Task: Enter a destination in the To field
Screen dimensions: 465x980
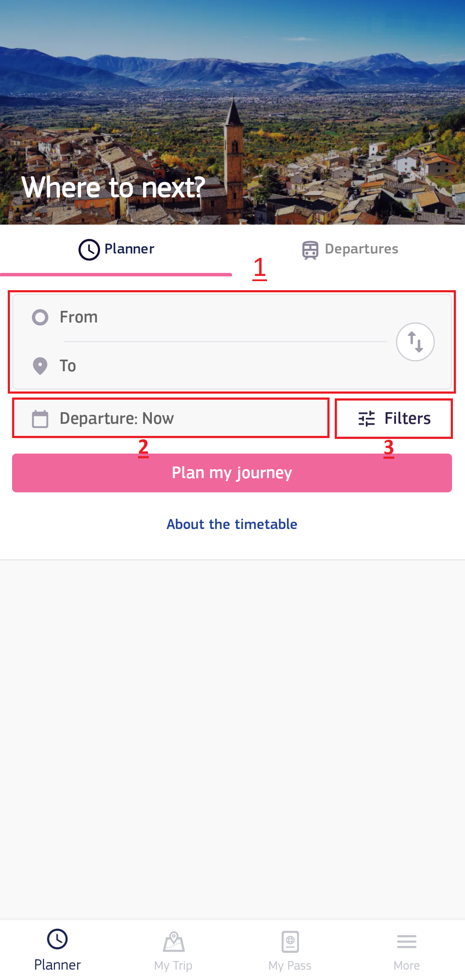Action: click(216, 366)
